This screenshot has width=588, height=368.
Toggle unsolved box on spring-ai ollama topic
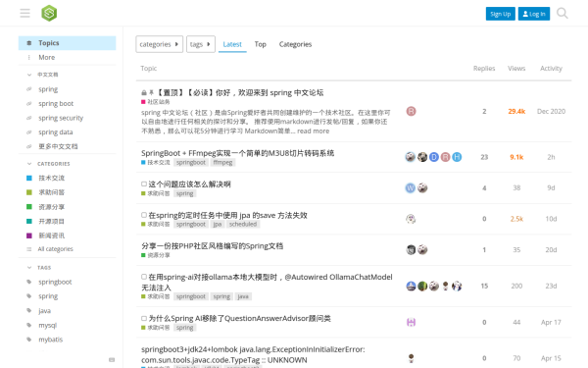click(144, 277)
